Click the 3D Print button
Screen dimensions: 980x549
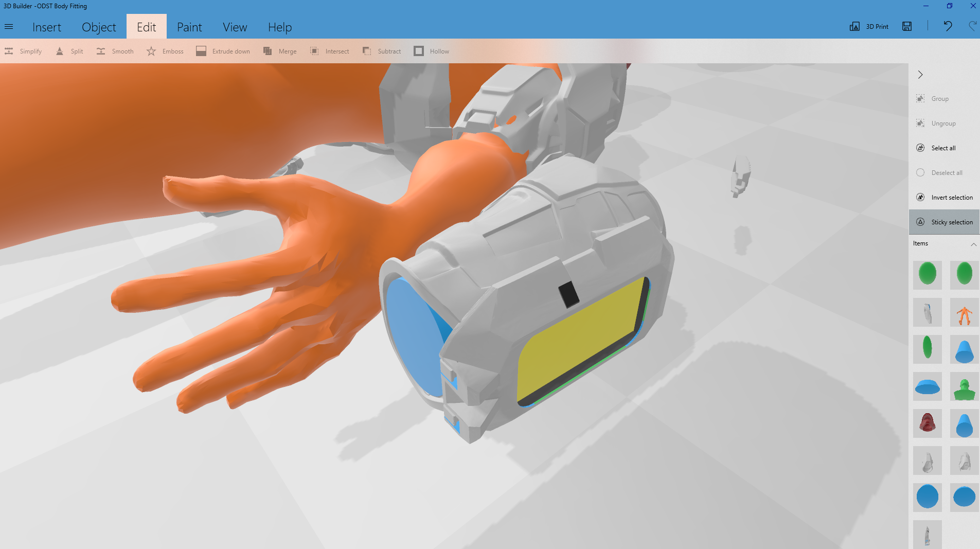(869, 27)
